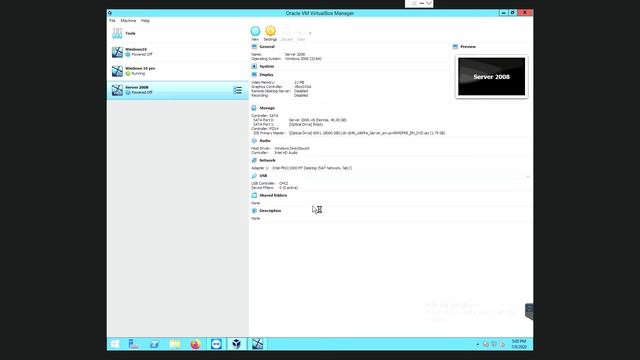Click the Display section icon

(254, 75)
